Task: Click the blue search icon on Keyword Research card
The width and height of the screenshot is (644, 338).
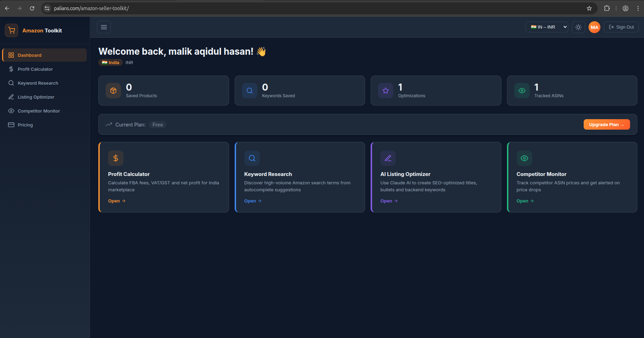Action: tap(252, 158)
